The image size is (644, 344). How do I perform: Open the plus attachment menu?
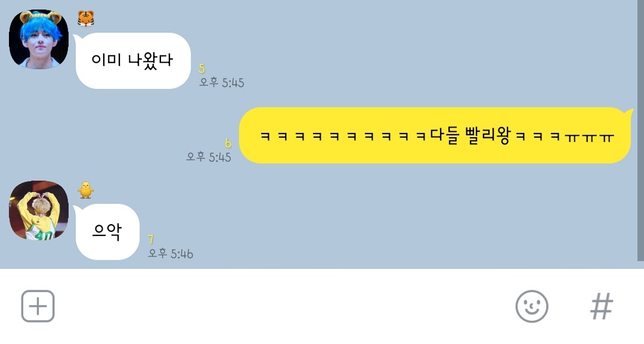[x=38, y=306]
